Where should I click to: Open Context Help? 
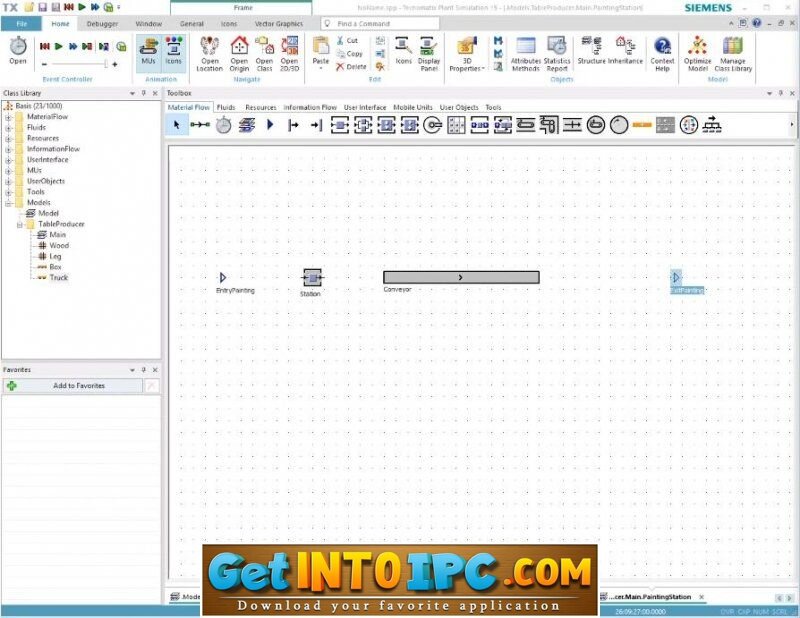point(662,54)
